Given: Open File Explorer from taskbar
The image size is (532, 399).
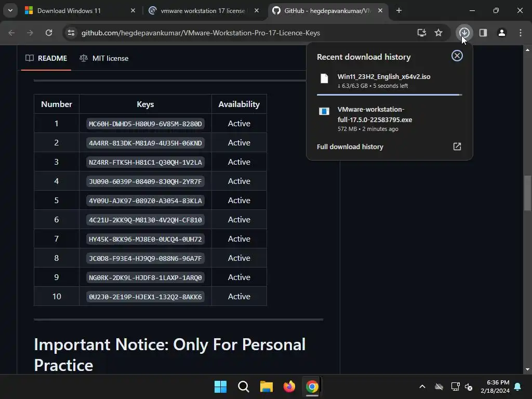Looking at the screenshot, I should (267, 387).
